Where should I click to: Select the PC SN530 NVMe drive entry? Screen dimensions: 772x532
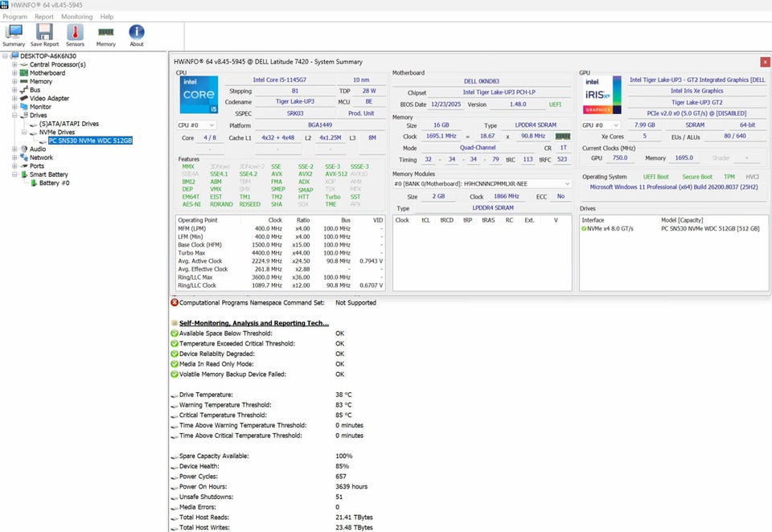pos(90,141)
